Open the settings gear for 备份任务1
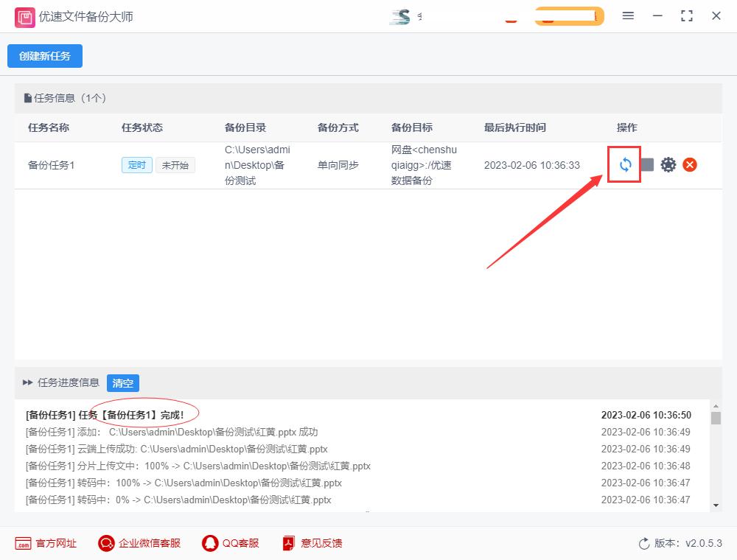737x560 pixels. (x=668, y=164)
